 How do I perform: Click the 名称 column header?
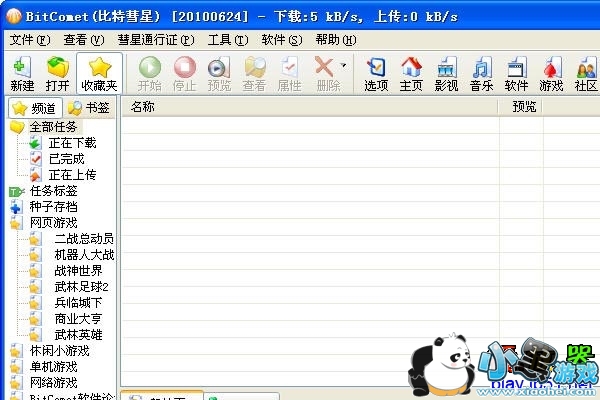pyautogui.click(x=310, y=107)
